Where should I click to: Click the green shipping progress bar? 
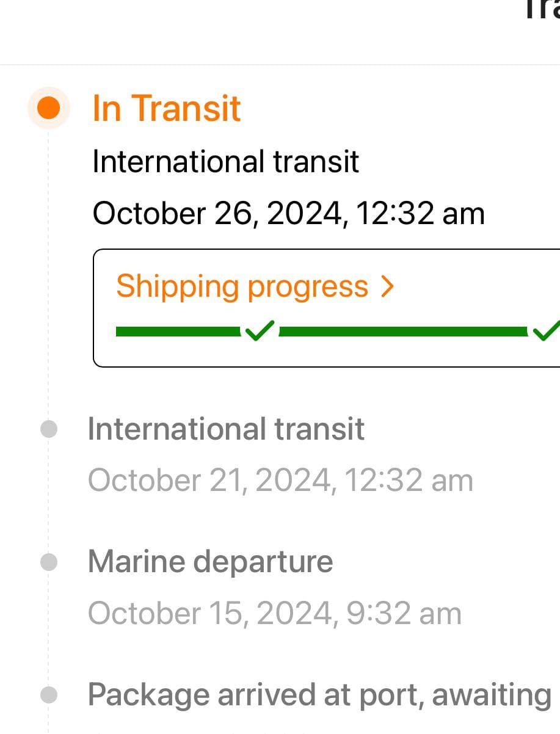(x=177, y=330)
